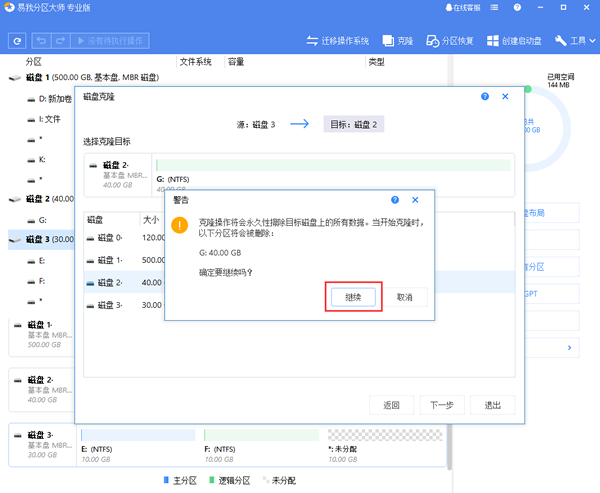Click the 取消 button in warning dialog
The image size is (600, 493).
[404, 297]
